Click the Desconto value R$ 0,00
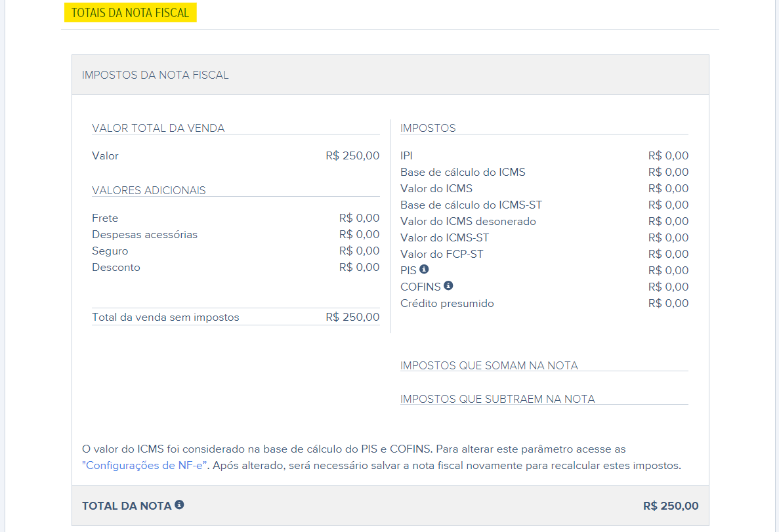This screenshot has width=779, height=532. (359, 267)
